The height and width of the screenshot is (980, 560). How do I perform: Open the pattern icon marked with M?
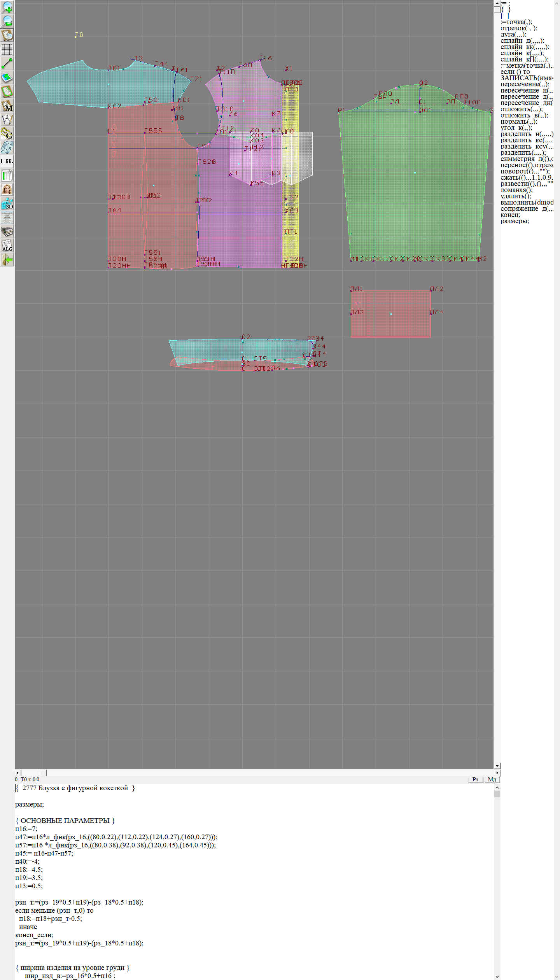click(7, 106)
